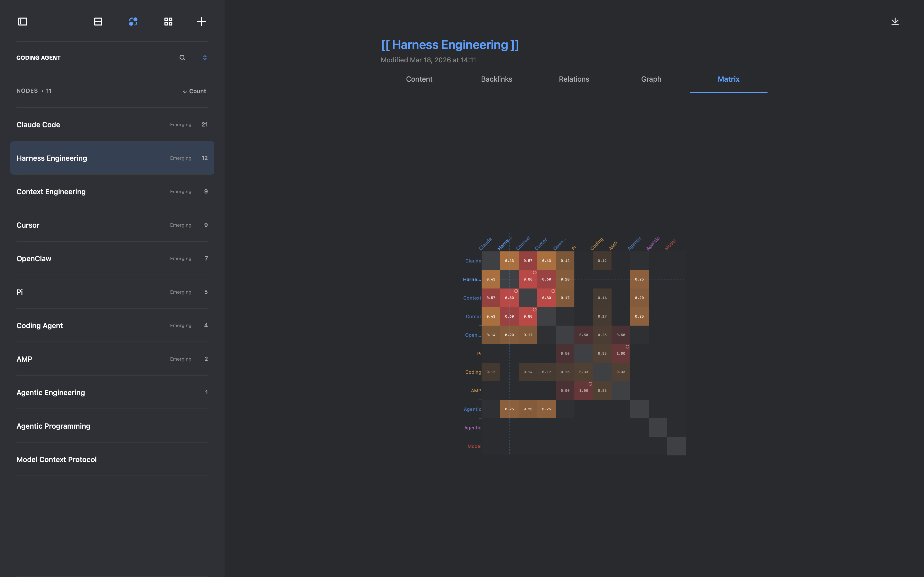Image resolution: width=924 pixels, height=577 pixels.
Task: Click the Harness Engineering title link
Action: click(450, 45)
